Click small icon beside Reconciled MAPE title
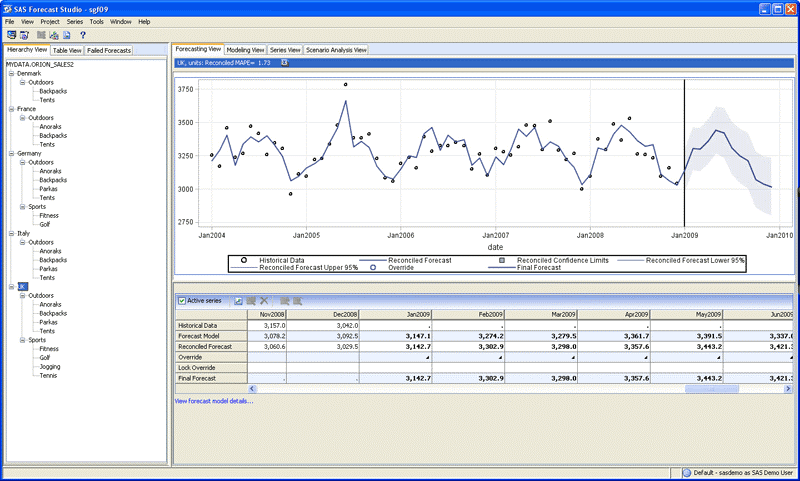The height and width of the screenshot is (481, 800). [284, 62]
